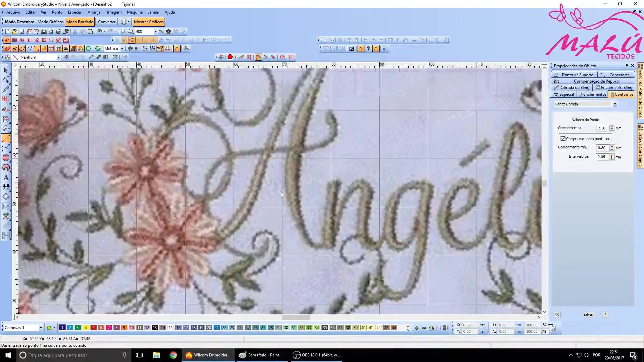This screenshot has width=644, height=362.
Task: Toggle 'Compr. var. para pont. cor.' checkbox
Action: pyautogui.click(x=563, y=139)
